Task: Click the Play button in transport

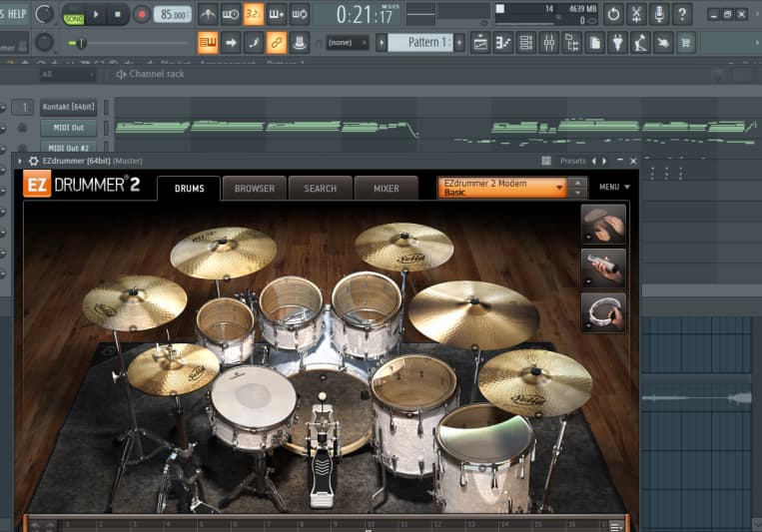Action: pos(96,15)
